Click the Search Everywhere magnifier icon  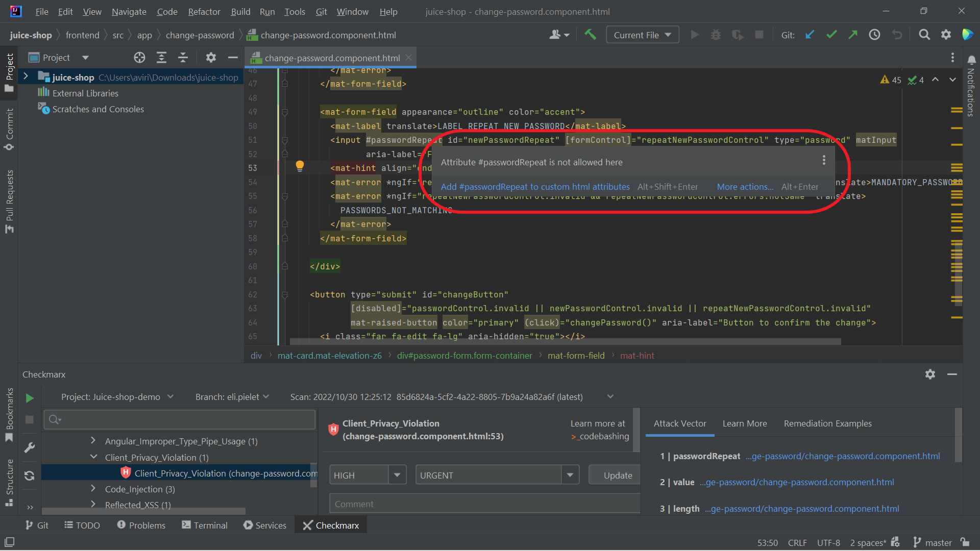point(924,35)
